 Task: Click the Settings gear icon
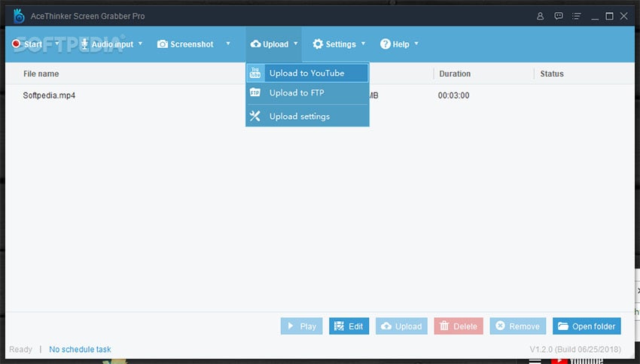coord(318,44)
